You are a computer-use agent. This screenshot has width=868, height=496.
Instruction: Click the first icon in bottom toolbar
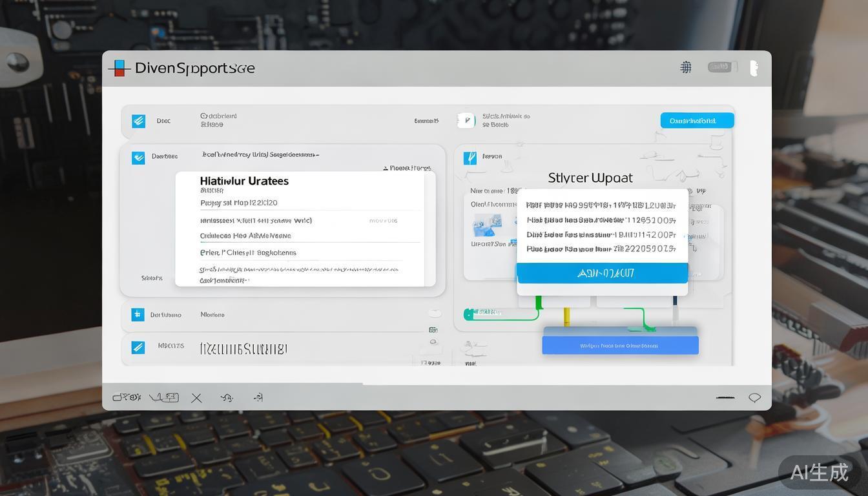pos(127,398)
